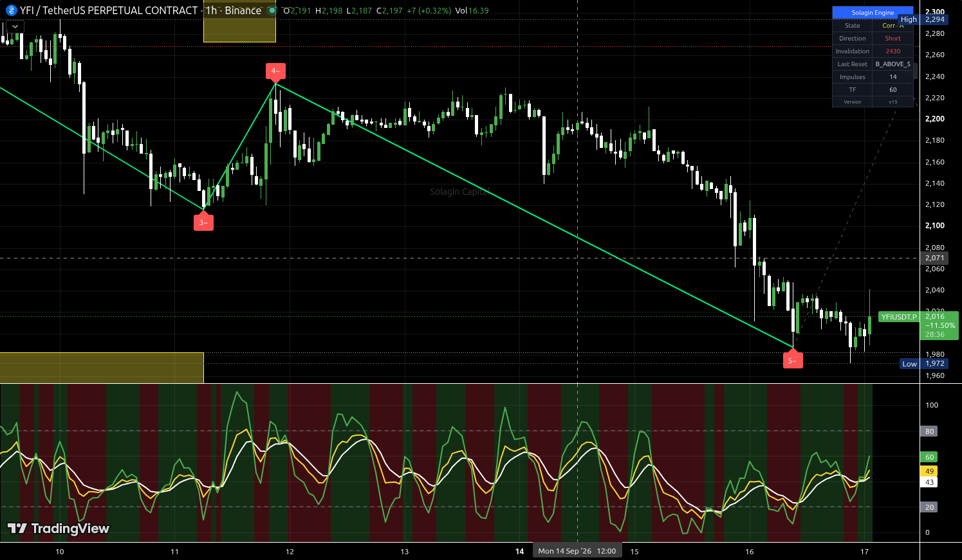Click the 2,100 price on the price axis

(935, 226)
